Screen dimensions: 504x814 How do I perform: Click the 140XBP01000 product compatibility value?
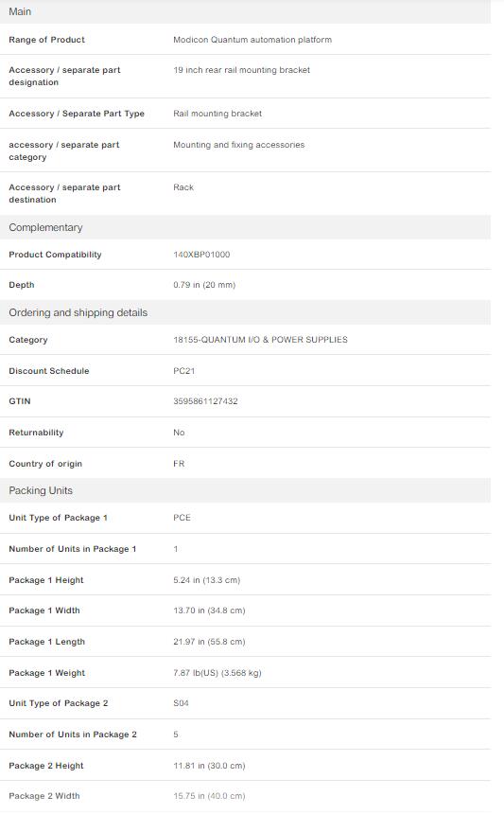click(201, 255)
